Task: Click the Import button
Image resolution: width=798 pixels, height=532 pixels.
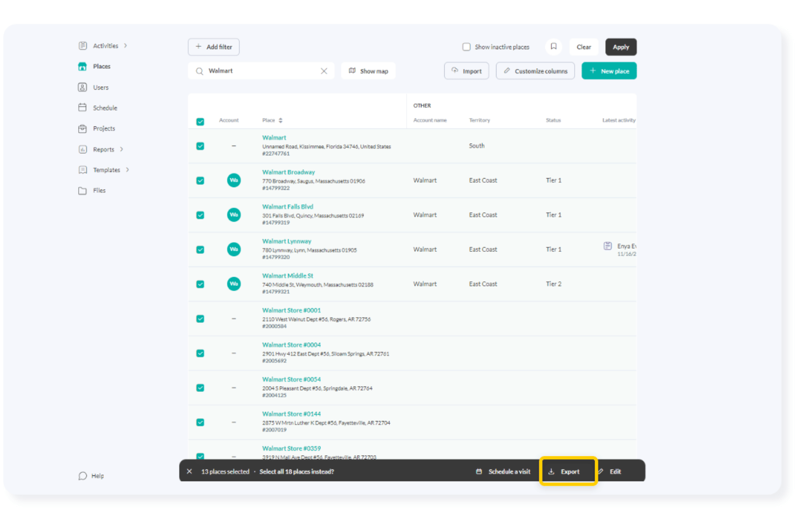Action: (x=466, y=71)
